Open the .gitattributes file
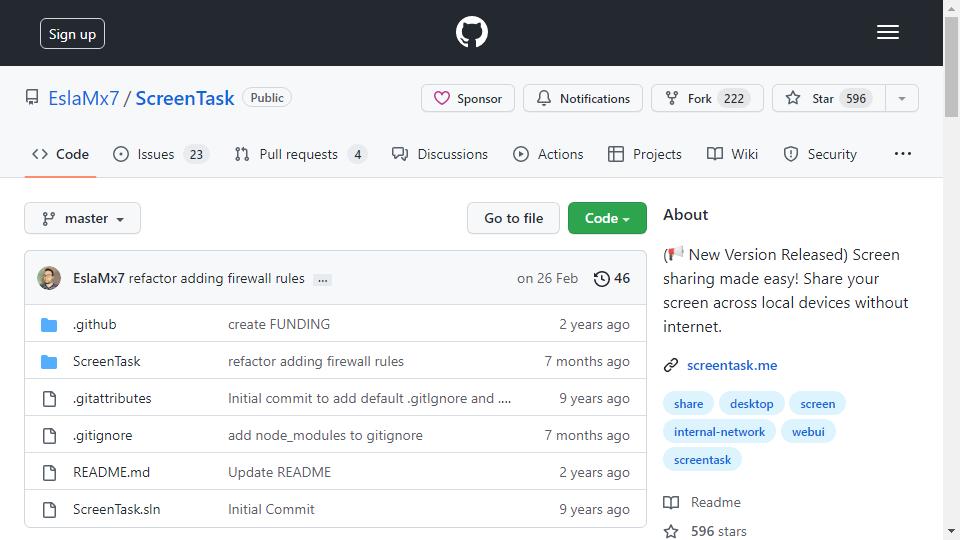Image resolution: width=960 pixels, height=540 pixels. pos(112,399)
